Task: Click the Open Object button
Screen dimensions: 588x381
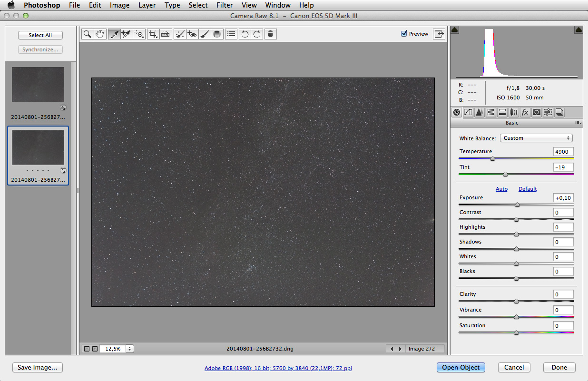Action: pyautogui.click(x=461, y=367)
